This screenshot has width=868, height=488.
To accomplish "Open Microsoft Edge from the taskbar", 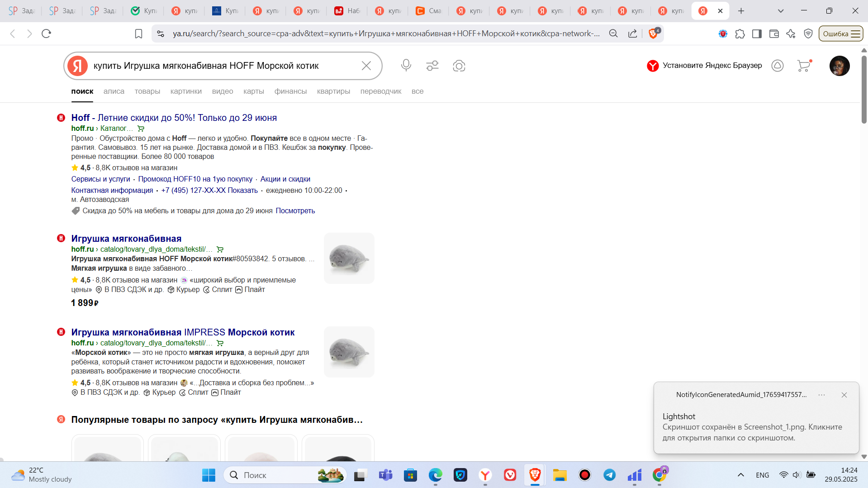I will coord(435,475).
